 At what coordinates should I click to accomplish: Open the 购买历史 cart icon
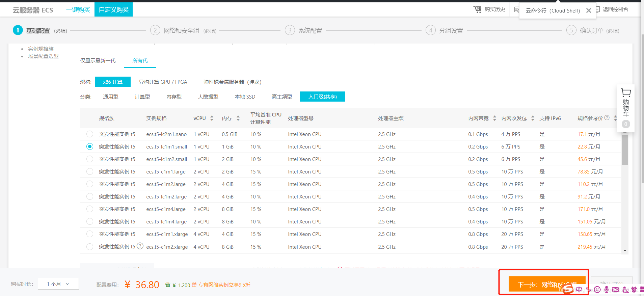477,9
